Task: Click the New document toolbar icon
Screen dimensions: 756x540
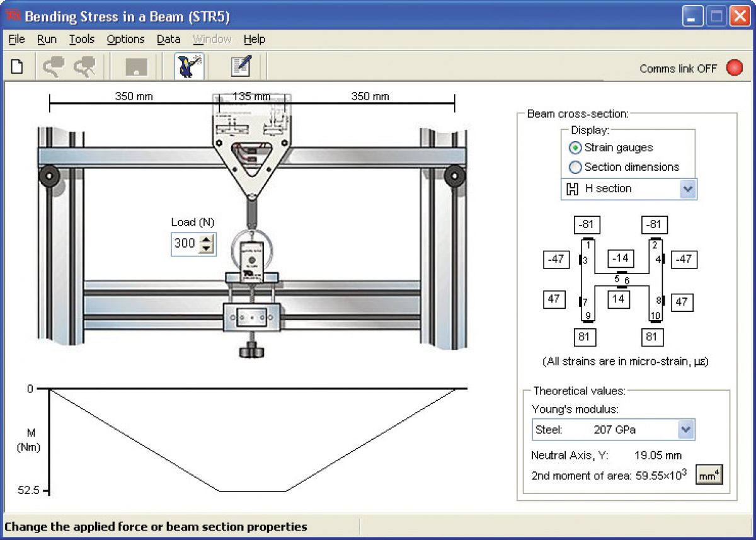Action: point(17,66)
